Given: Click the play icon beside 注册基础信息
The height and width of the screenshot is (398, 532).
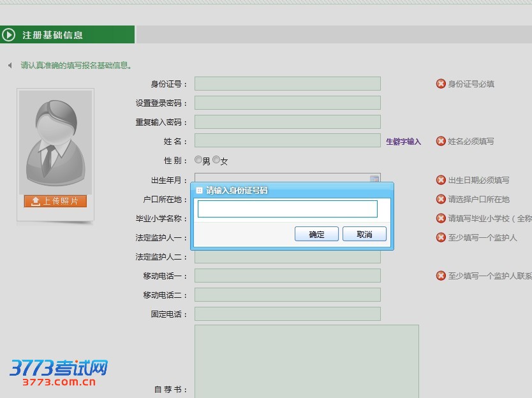Looking at the screenshot, I should click(9, 35).
